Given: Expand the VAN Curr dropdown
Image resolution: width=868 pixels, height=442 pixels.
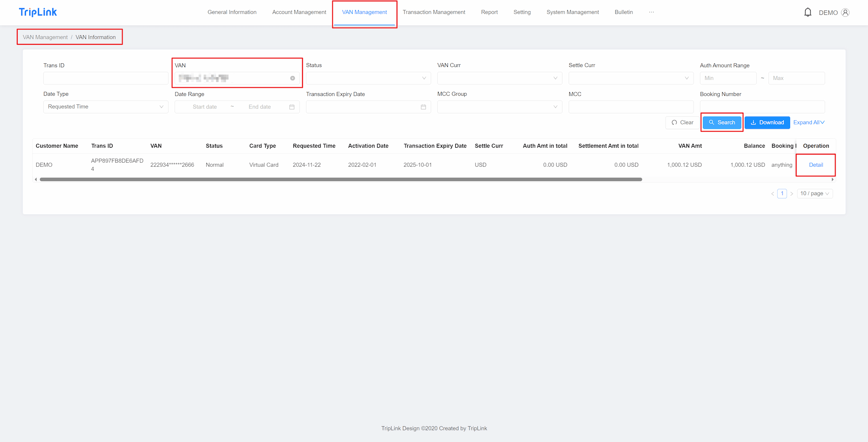Looking at the screenshot, I should pyautogui.click(x=499, y=78).
